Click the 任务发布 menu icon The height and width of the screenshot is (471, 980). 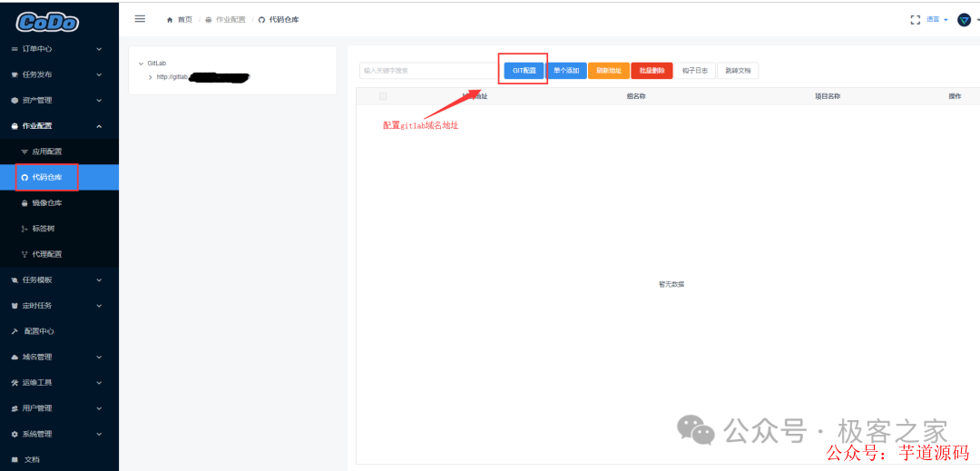(15, 75)
